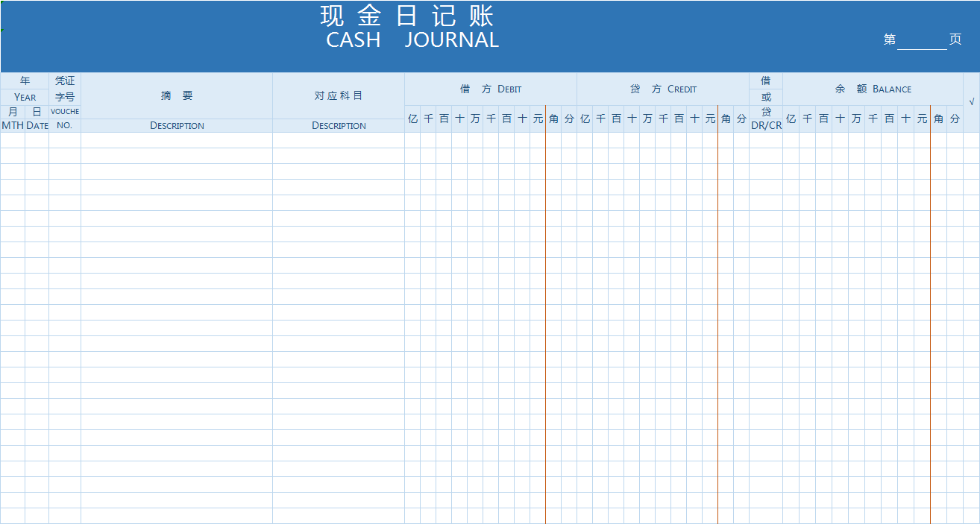Image resolution: width=980 pixels, height=524 pixels.
Task: Select the 月 MTH column header
Action: pos(12,119)
